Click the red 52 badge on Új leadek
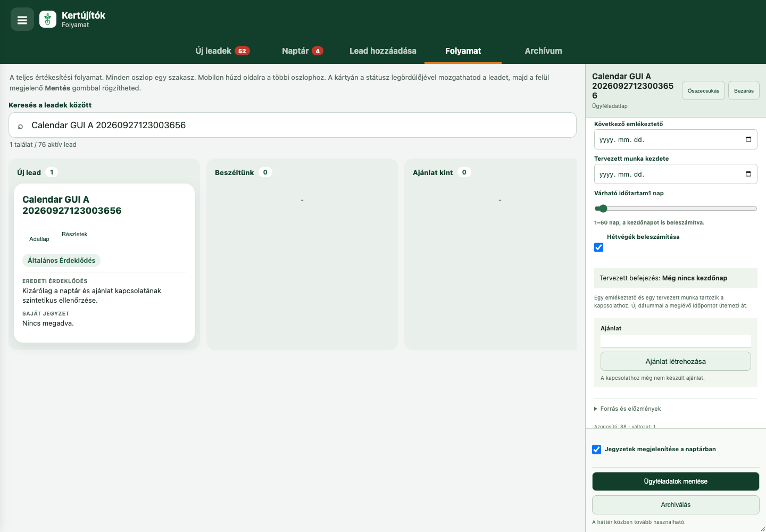This screenshot has width=766, height=532. click(242, 51)
